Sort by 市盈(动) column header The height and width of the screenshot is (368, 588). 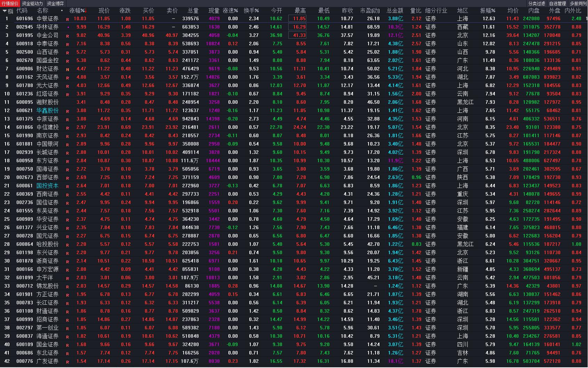[x=370, y=11]
